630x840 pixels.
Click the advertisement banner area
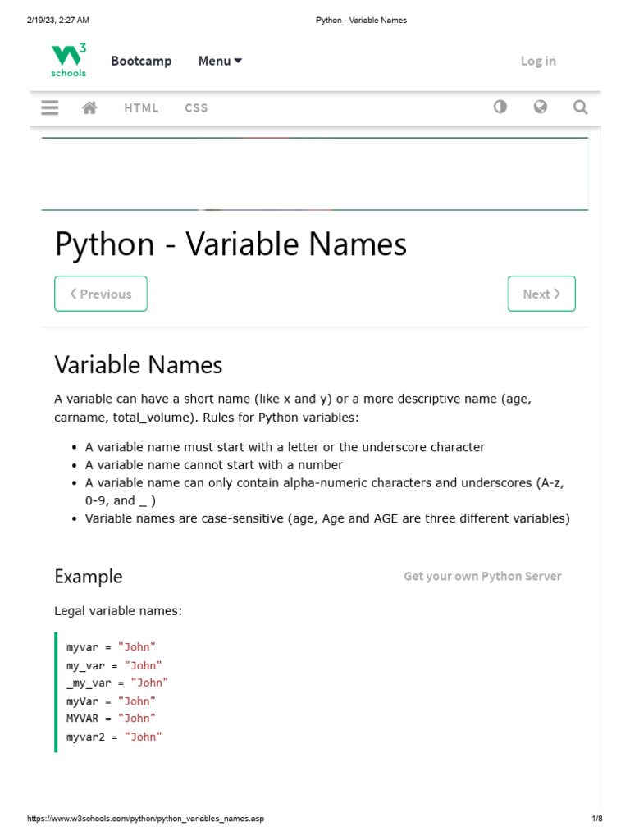pyautogui.click(x=315, y=174)
